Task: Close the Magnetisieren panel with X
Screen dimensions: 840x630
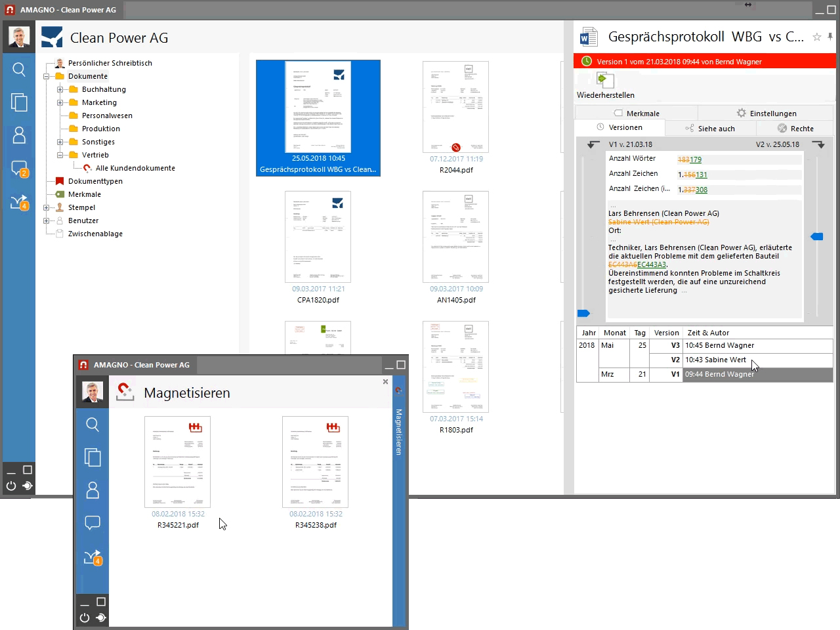Action: (385, 381)
